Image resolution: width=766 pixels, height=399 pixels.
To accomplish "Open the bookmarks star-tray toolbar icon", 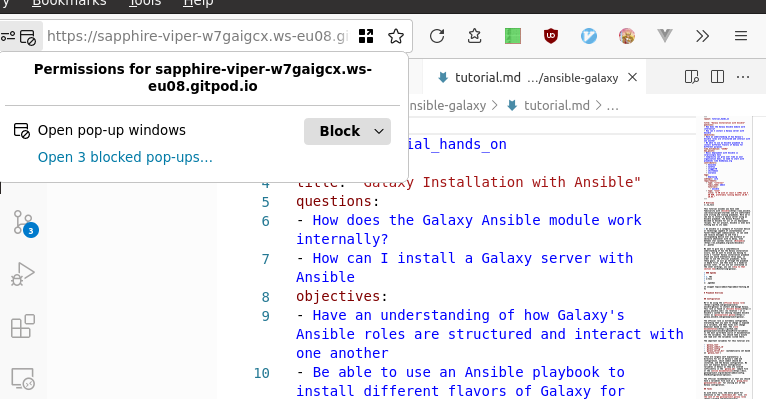I will pos(474,36).
